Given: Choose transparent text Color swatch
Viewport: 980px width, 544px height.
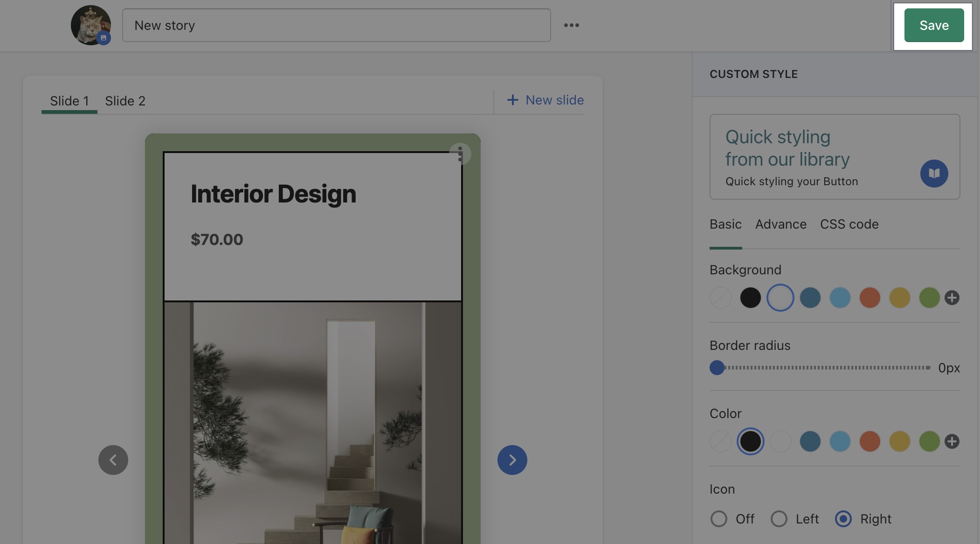Looking at the screenshot, I should [721, 441].
